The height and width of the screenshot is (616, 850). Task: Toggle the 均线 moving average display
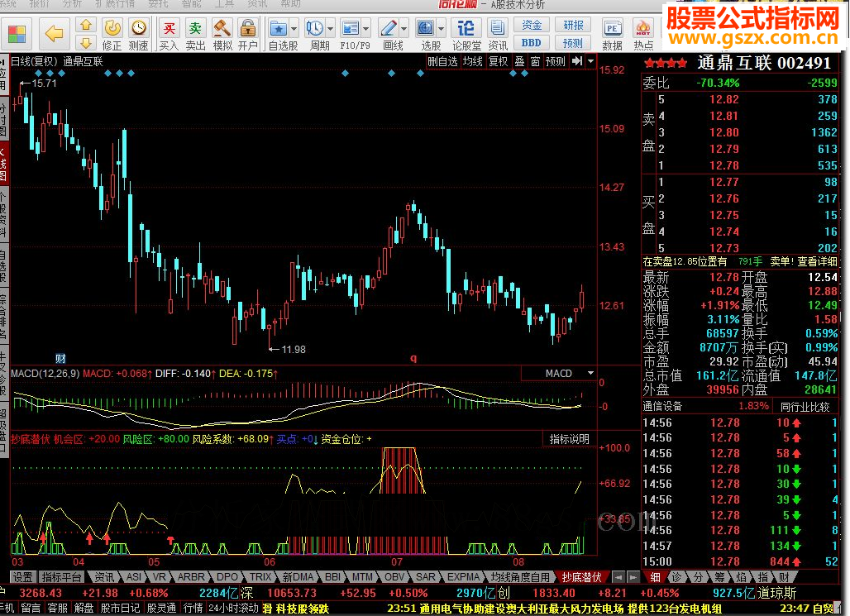472,61
